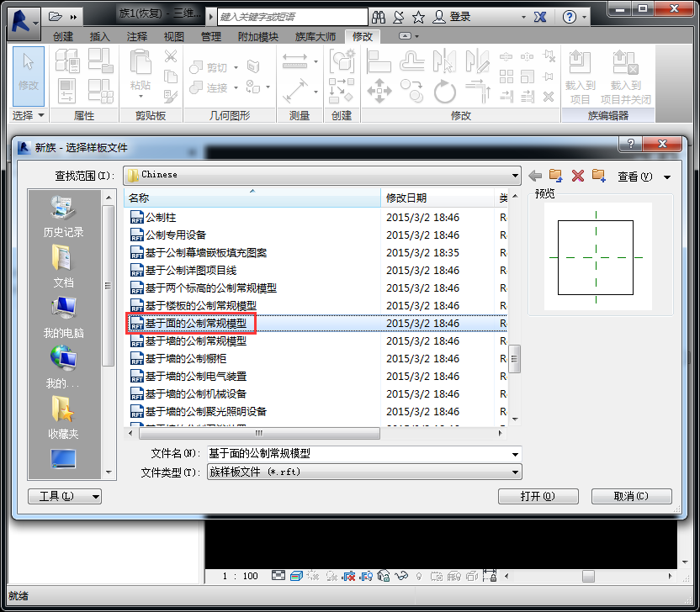
Task: Open Favorites (收藏夹) in places sidebar
Action: pos(64,418)
